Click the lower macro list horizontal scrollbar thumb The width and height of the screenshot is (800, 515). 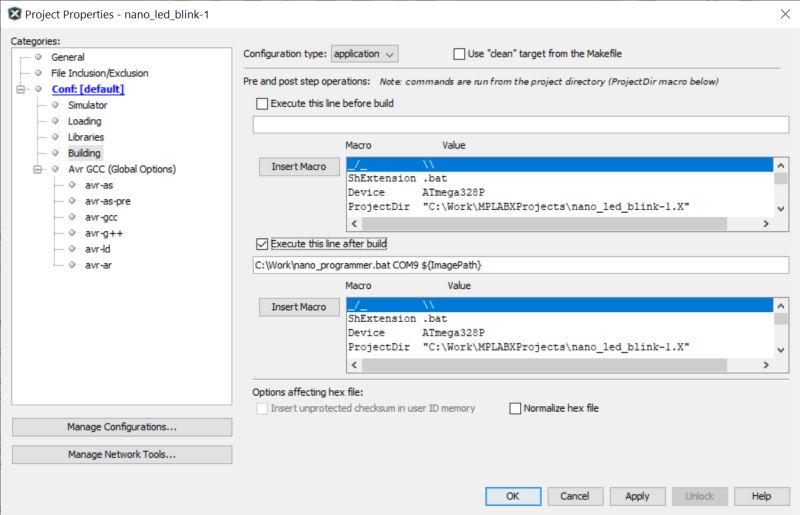544,365
